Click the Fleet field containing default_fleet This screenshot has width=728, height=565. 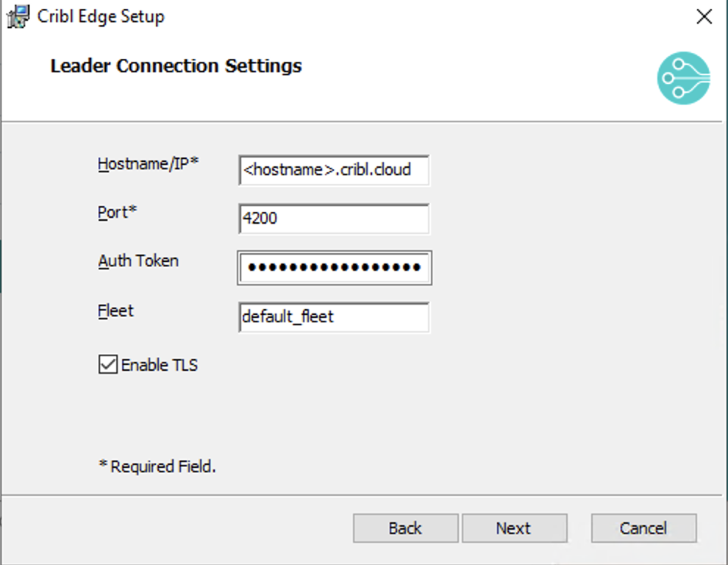pos(335,317)
